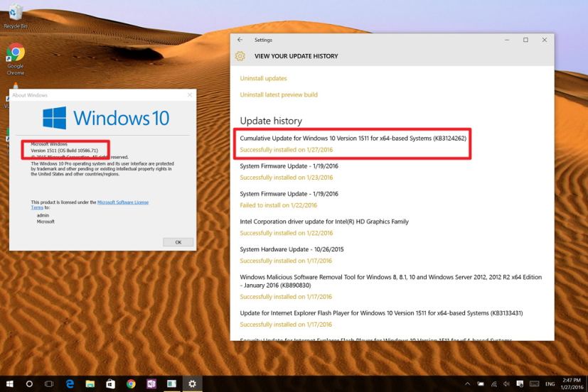
Task: Launch Microsoft Edge from the taskbar
Action: (70, 383)
